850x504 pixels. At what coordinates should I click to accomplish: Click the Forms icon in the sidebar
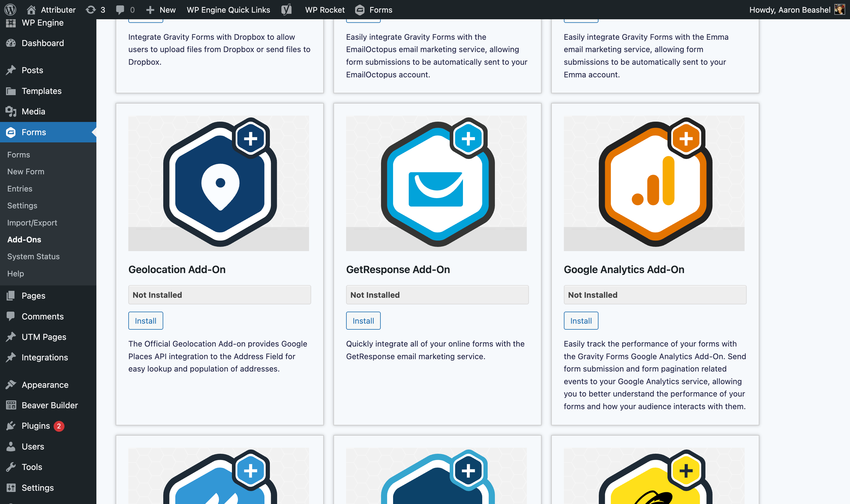(11, 132)
